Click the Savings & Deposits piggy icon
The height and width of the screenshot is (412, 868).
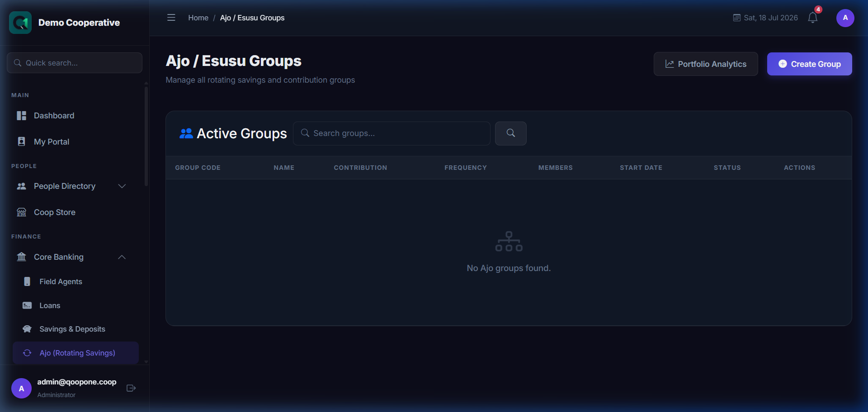click(x=27, y=329)
